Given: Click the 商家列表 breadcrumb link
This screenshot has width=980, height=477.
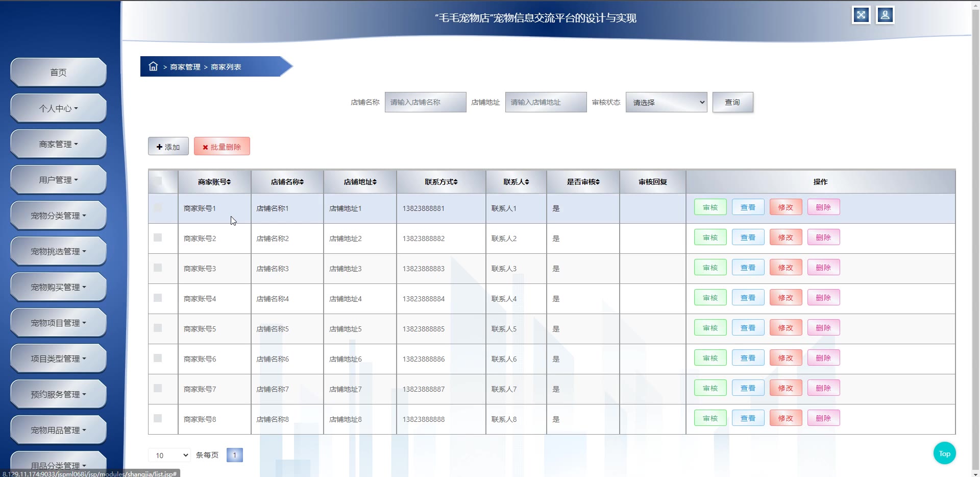Looking at the screenshot, I should click(x=226, y=67).
